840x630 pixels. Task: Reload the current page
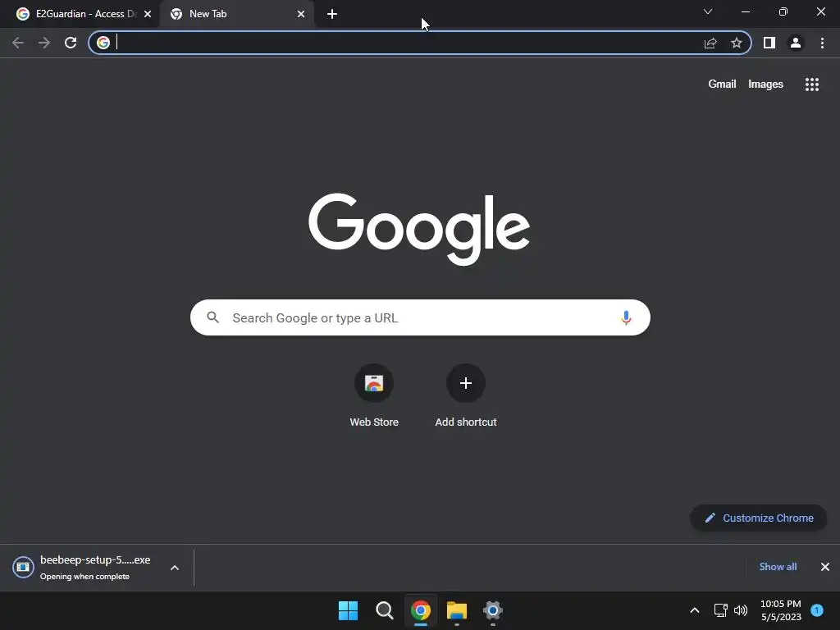(x=71, y=43)
